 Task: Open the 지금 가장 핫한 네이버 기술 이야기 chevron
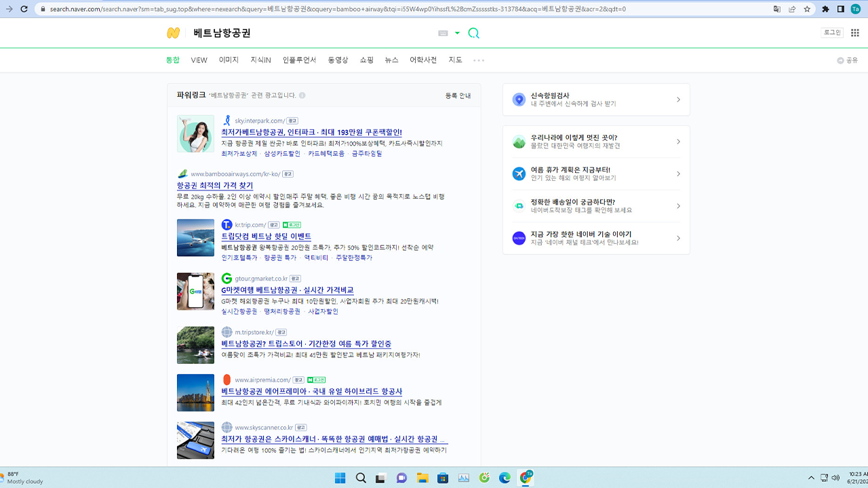[x=678, y=238]
